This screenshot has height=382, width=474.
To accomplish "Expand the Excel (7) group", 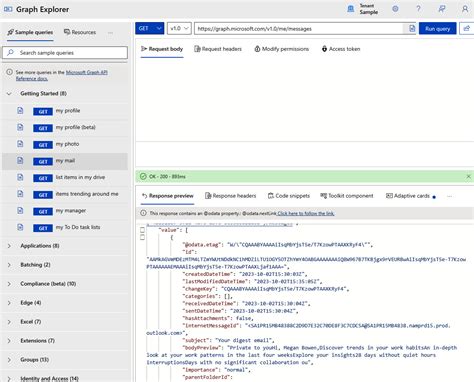I will click(9, 322).
